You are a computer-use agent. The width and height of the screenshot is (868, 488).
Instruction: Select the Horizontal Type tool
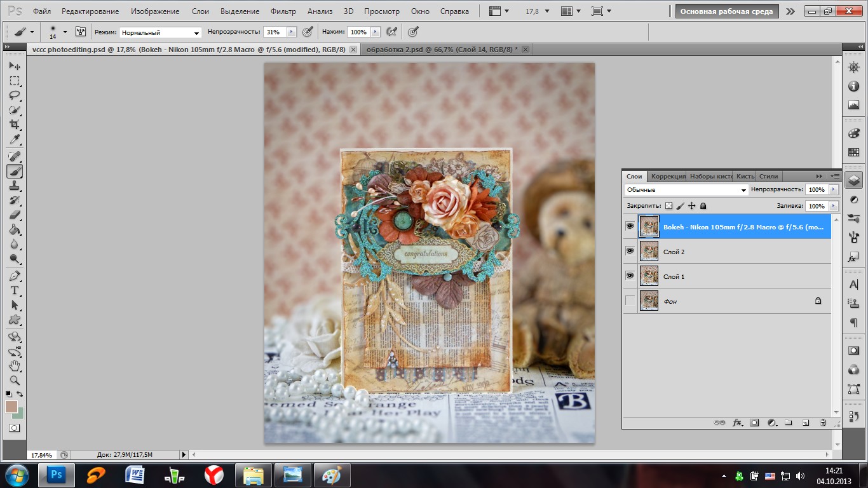[x=15, y=290]
